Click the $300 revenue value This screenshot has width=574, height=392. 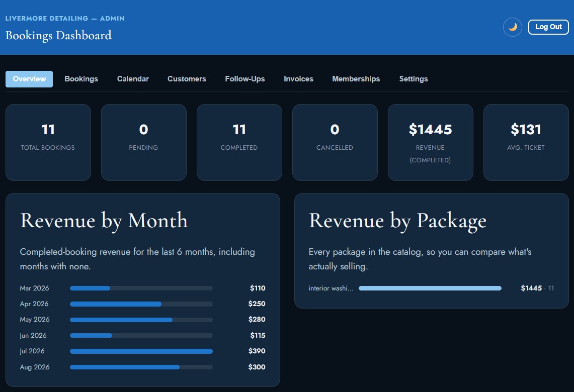point(257,367)
